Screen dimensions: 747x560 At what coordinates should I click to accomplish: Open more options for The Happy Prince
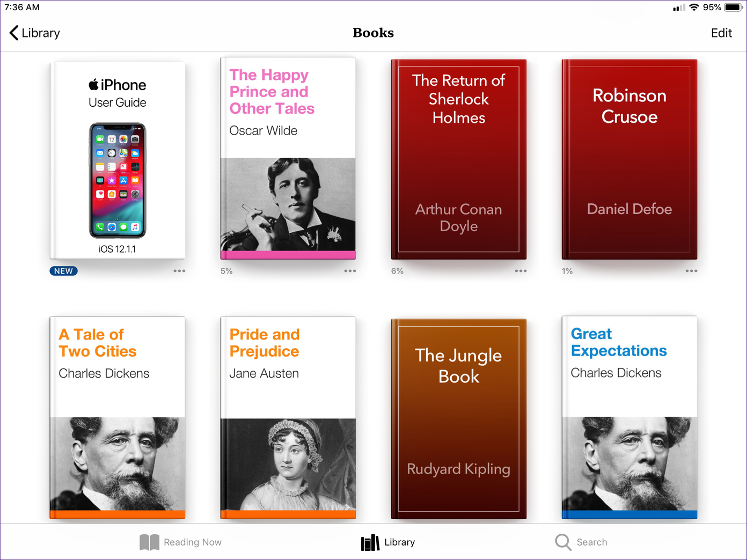(350, 271)
